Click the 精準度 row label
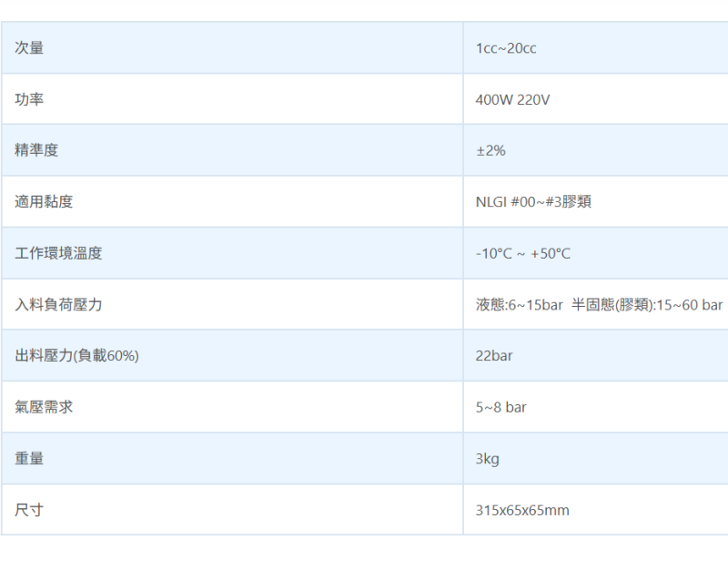The width and height of the screenshot is (728, 580). [x=36, y=150]
